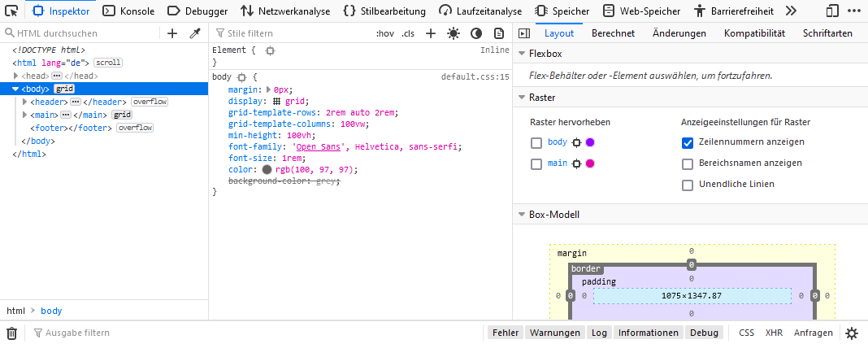Activate the element picker tool

pos(11,11)
